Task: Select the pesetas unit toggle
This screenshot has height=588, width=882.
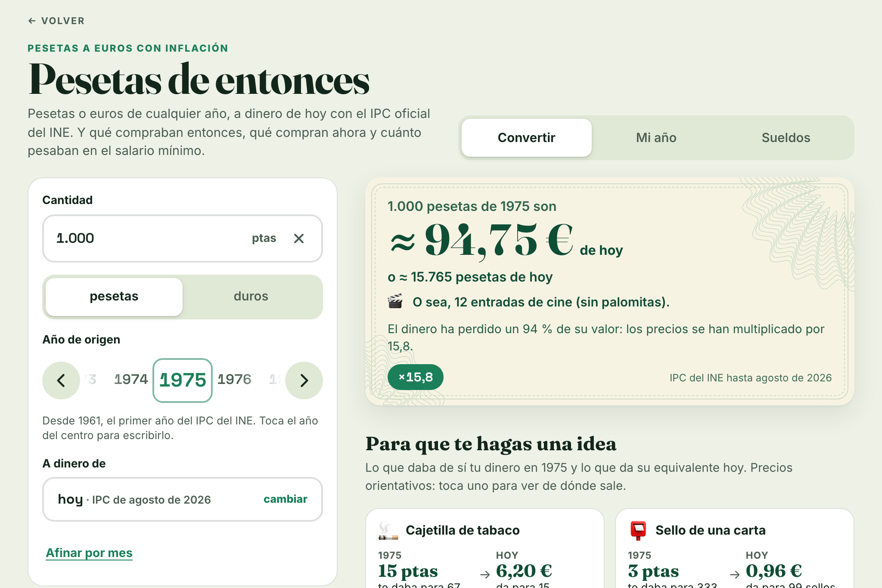Action: pos(114,297)
